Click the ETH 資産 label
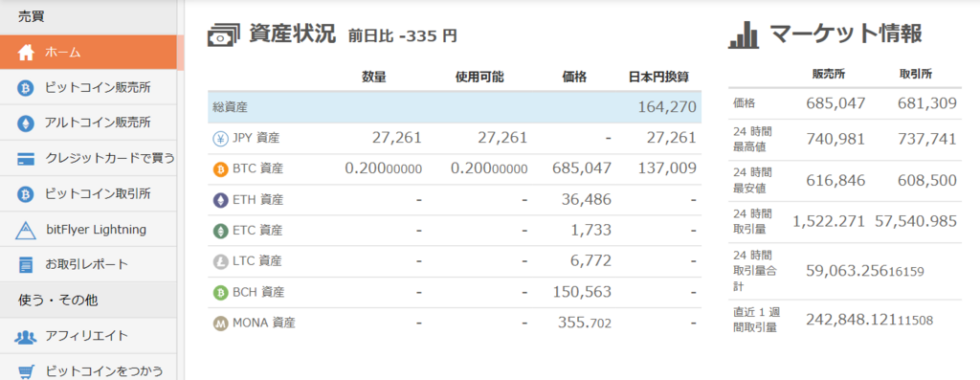 (x=257, y=200)
